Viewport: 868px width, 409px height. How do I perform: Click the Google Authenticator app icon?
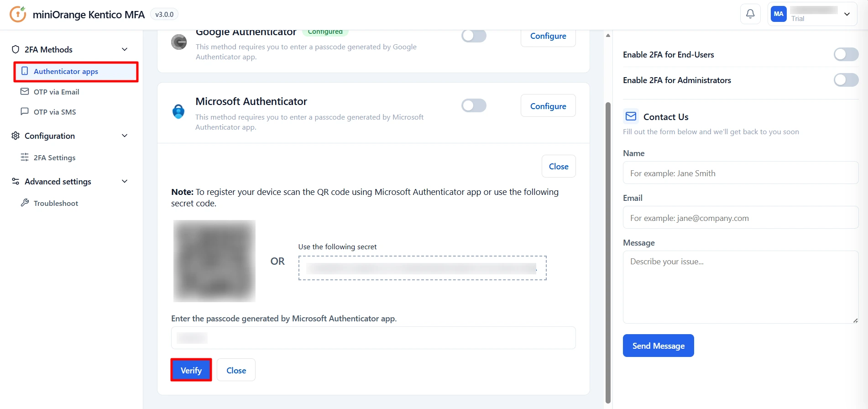pos(179,42)
